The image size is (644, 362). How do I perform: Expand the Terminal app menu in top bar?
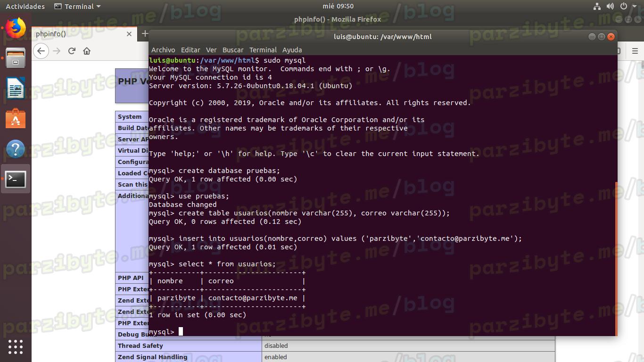[x=78, y=6]
